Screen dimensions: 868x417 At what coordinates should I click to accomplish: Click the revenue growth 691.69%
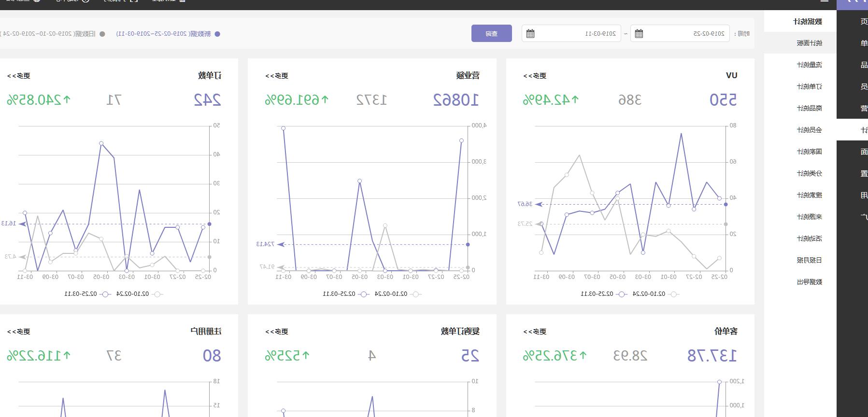click(x=297, y=100)
